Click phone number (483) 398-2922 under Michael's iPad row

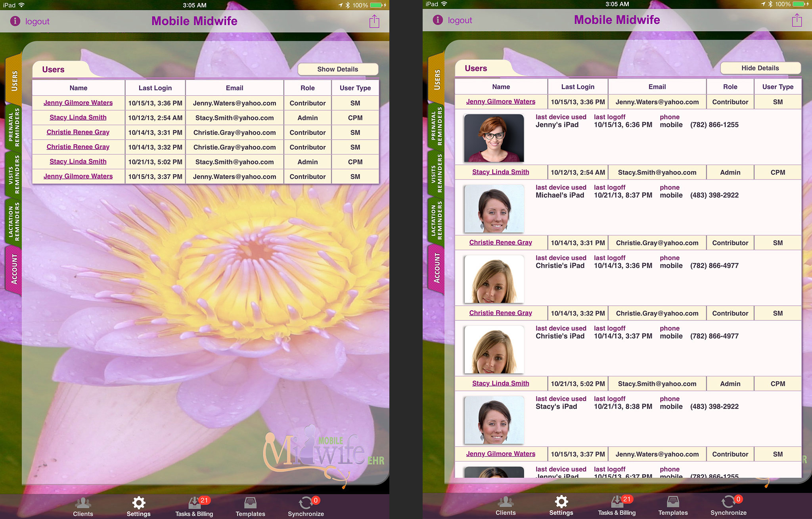click(714, 195)
